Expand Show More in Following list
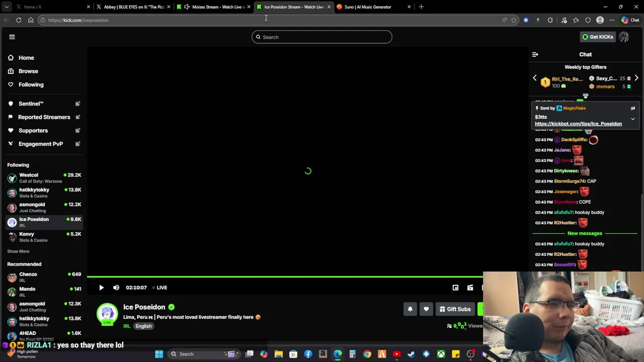The height and width of the screenshot is (362, 644). click(x=18, y=251)
